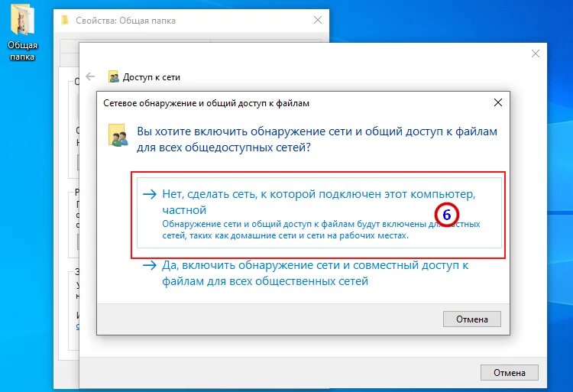Click the 'Сетевое обнаружение и общий доступ' title

[206, 103]
